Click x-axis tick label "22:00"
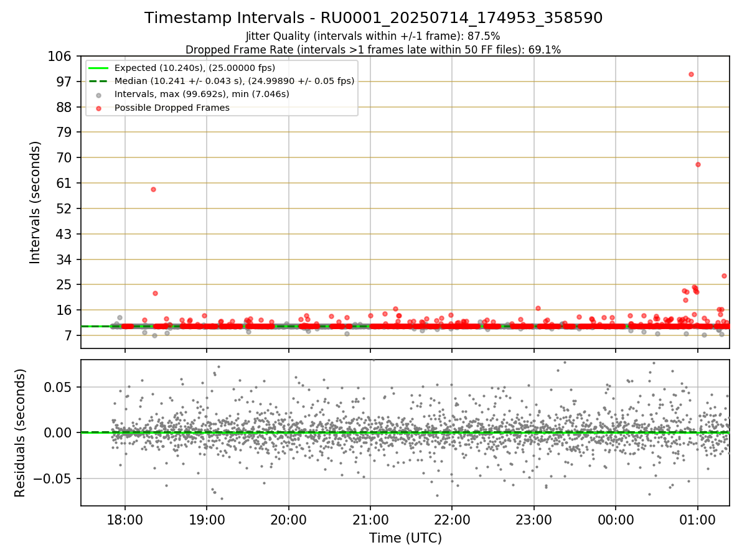The image size is (747, 560). pos(452,520)
